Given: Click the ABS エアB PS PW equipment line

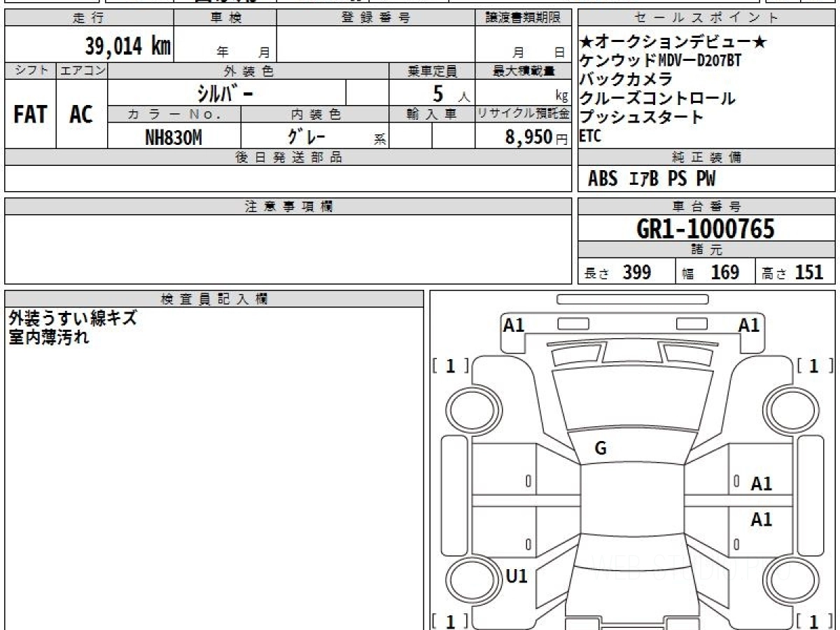Looking at the screenshot, I should pos(652,179).
